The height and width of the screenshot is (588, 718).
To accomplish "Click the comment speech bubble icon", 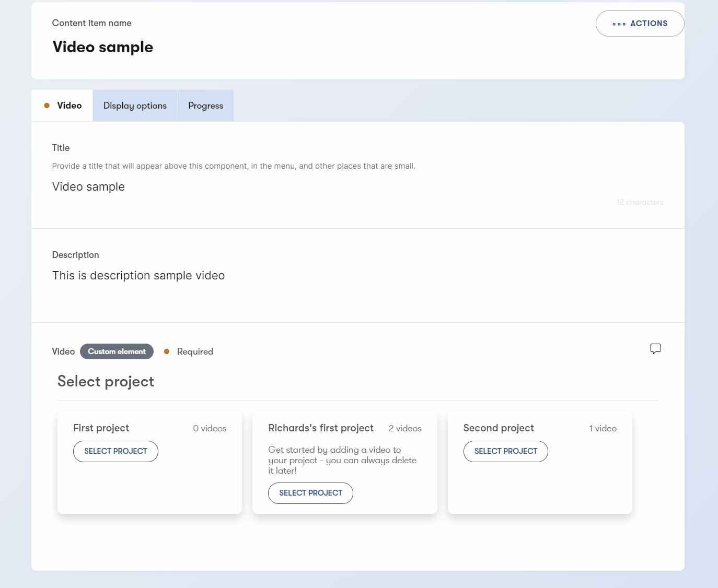I will (655, 349).
